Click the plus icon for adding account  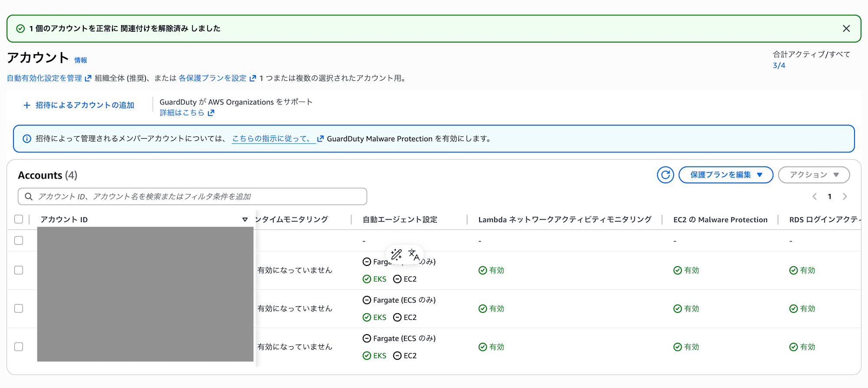click(x=27, y=105)
